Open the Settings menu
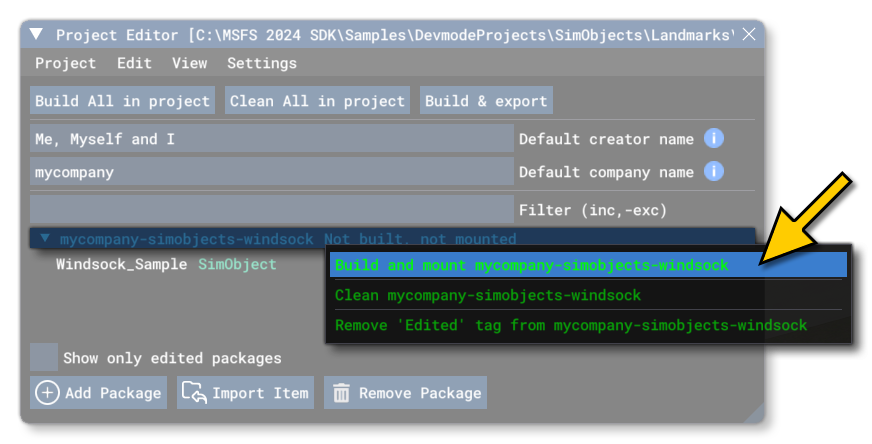This screenshot has width=872, height=444. pyautogui.click(x=261, y=63)
